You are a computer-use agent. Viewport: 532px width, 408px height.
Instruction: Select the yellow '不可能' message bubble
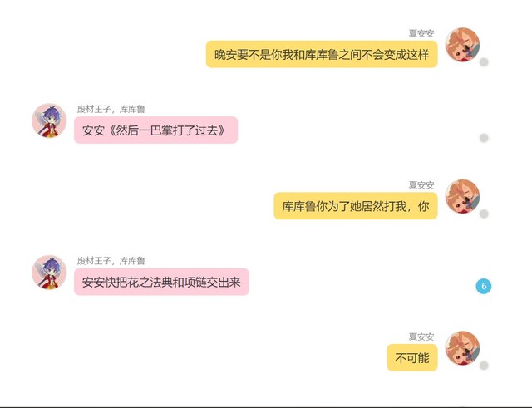pos(412,357)
